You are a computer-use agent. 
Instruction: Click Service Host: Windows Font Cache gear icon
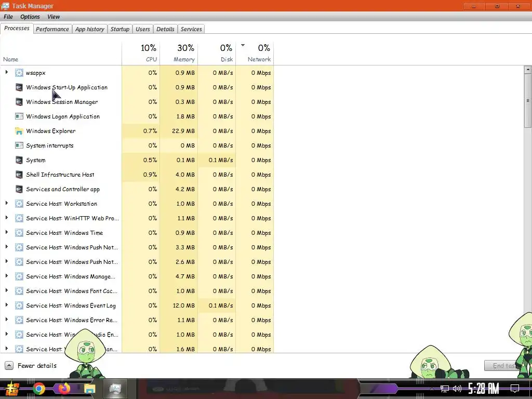point(19,291)
